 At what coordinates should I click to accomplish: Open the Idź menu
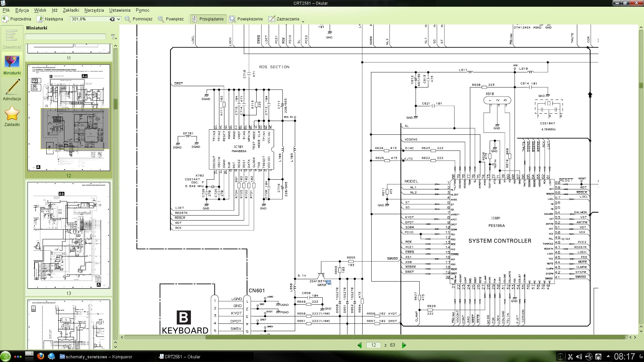[x=55, y=10]
